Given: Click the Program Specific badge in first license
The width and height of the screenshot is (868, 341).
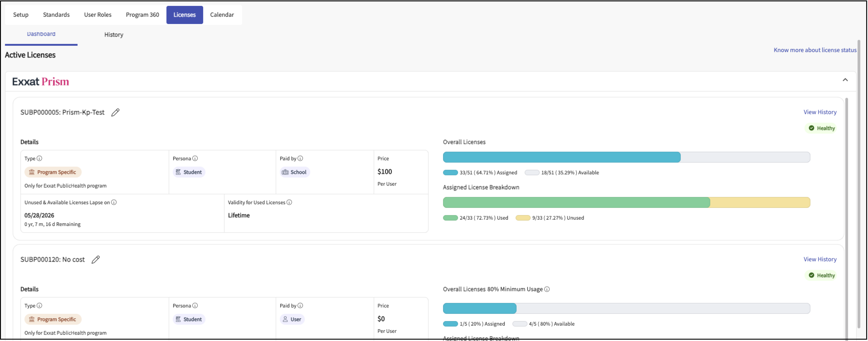Looking at the screenshot, I should pyautogui.click(x=53, y=172).
